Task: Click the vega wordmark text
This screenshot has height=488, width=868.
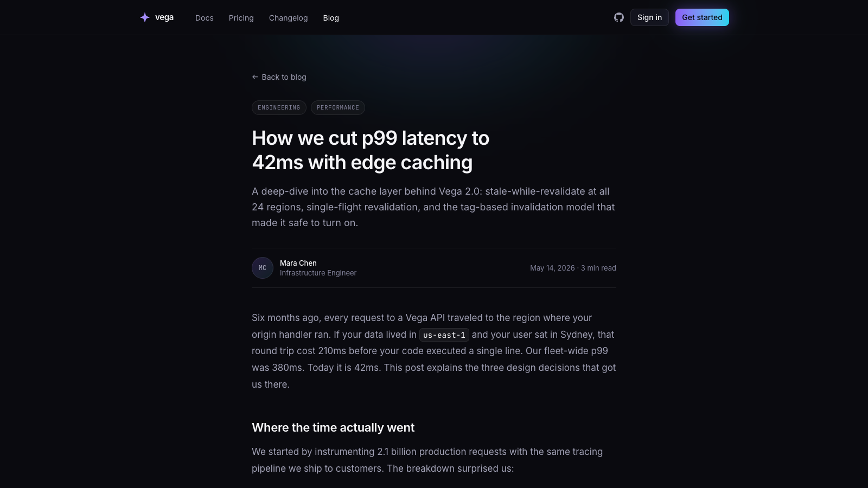Action: pos(164,17)
